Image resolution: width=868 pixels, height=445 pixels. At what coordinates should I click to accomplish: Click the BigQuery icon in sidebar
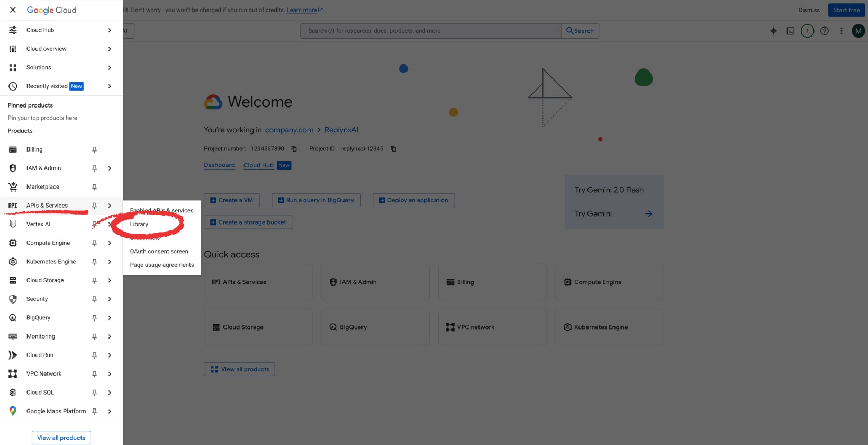pos(13,318)
